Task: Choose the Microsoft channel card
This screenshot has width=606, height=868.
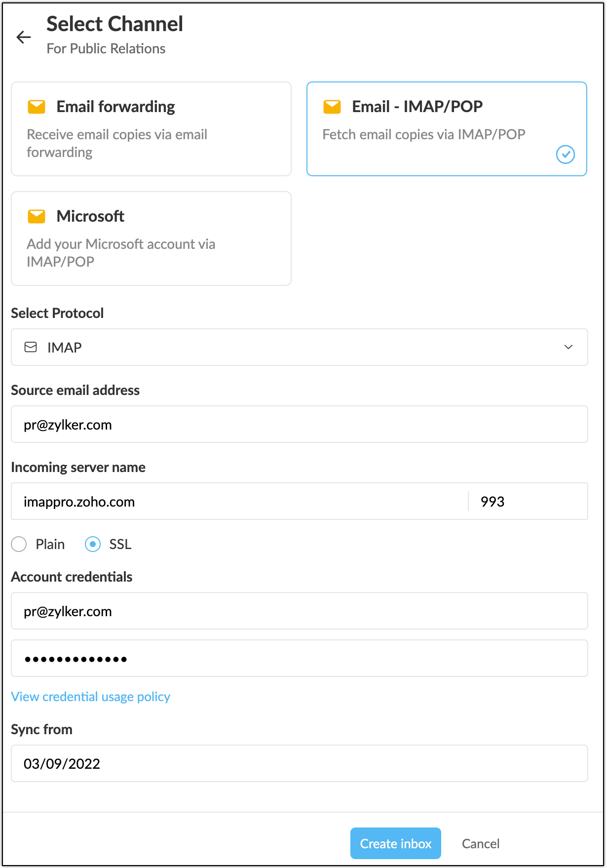Action: click(151, 238)
